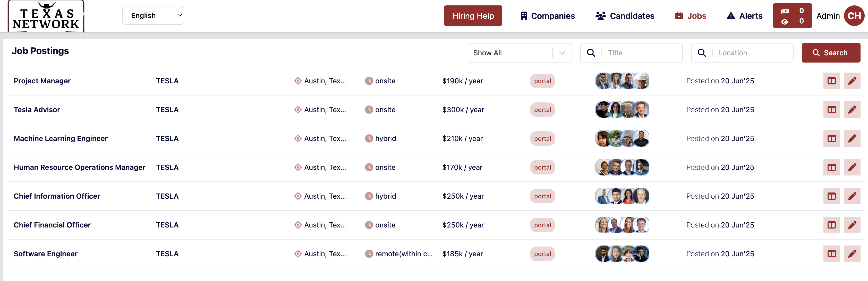The height and width of the screenshot is (281, 868).
Task: Edit the Chief Financial Officer posting
Action: 852,225
